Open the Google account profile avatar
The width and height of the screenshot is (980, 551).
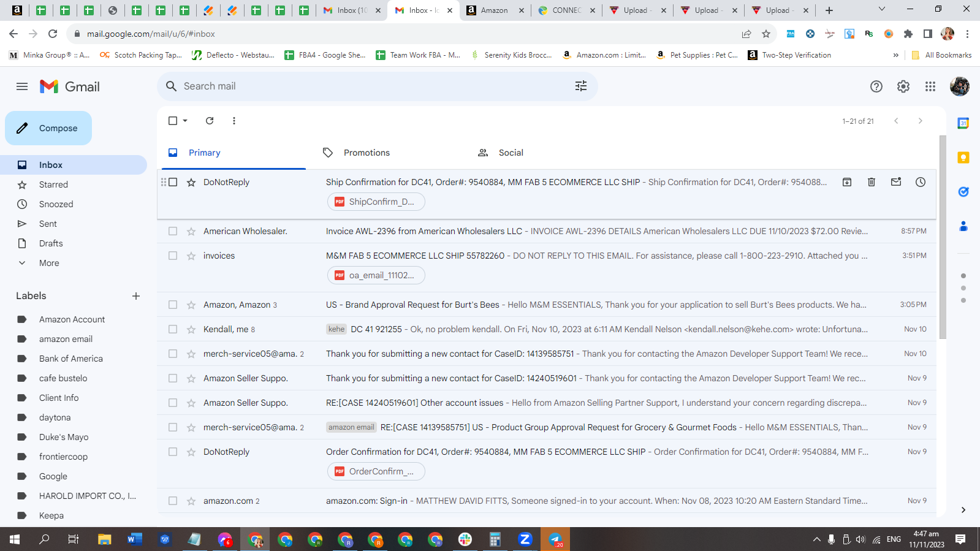pos(960,86)
